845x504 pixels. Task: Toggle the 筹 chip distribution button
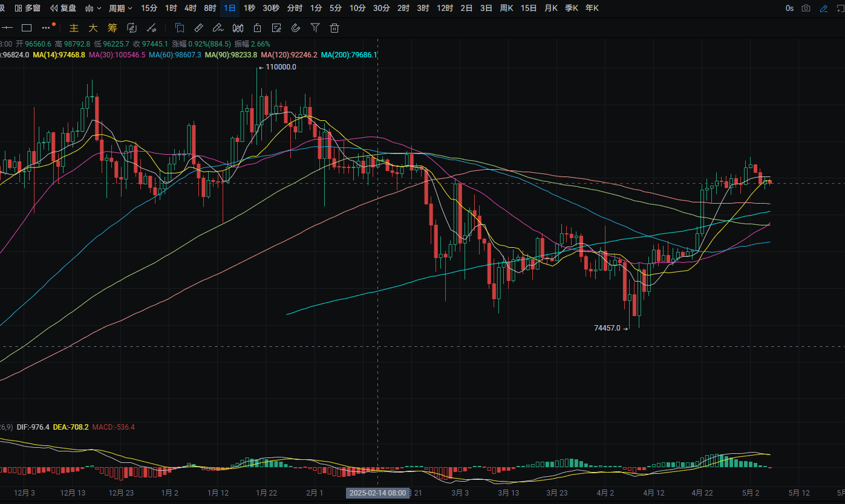112,28
